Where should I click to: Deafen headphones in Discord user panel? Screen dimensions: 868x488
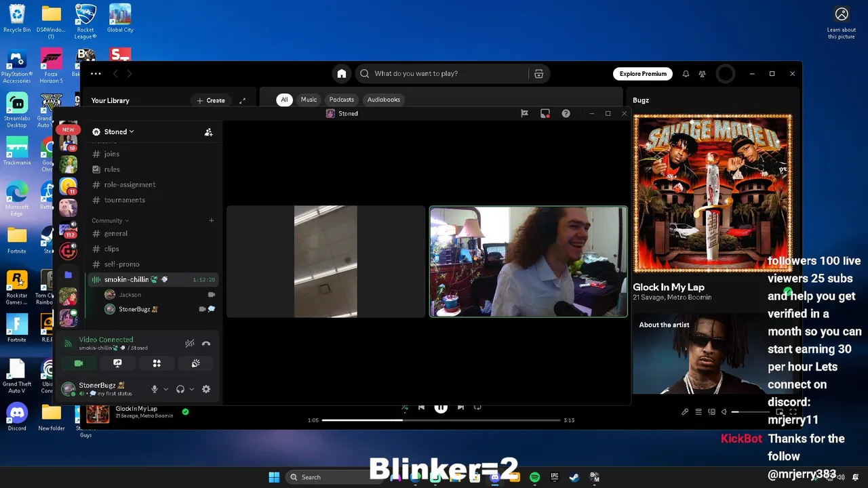(x=180, y=389)
